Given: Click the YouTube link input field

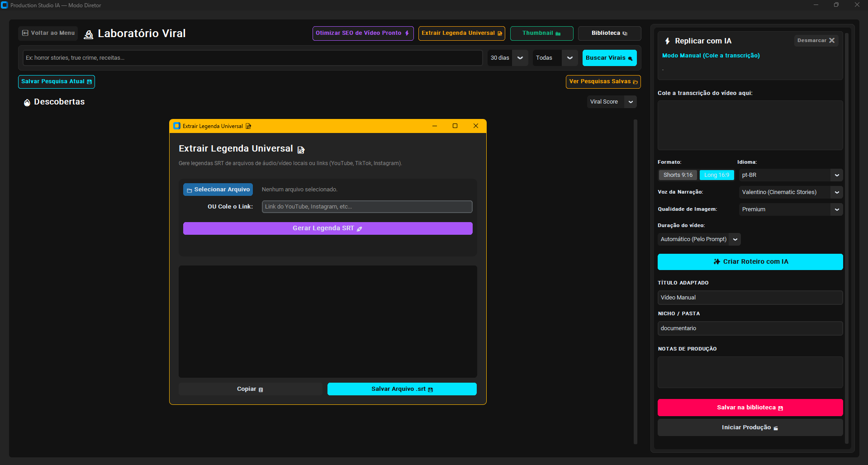Looking at the screenshot, I should click(367, 207).
